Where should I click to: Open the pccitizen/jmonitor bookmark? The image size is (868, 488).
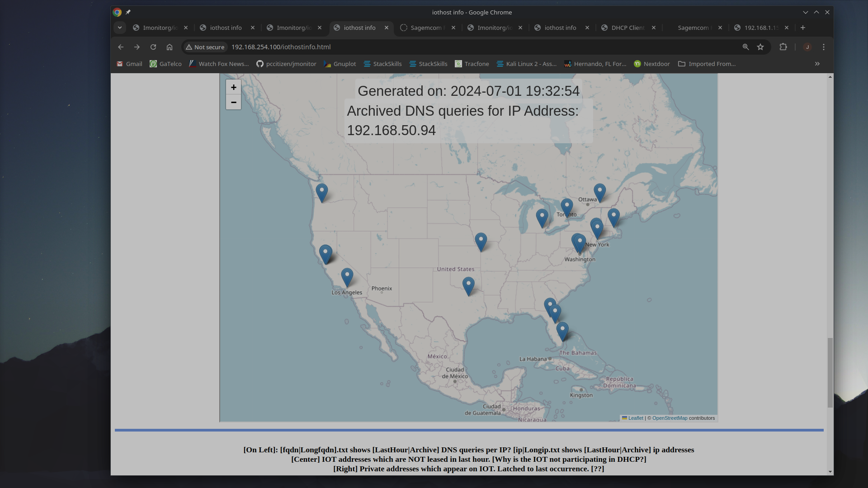[x=286, y=64]
